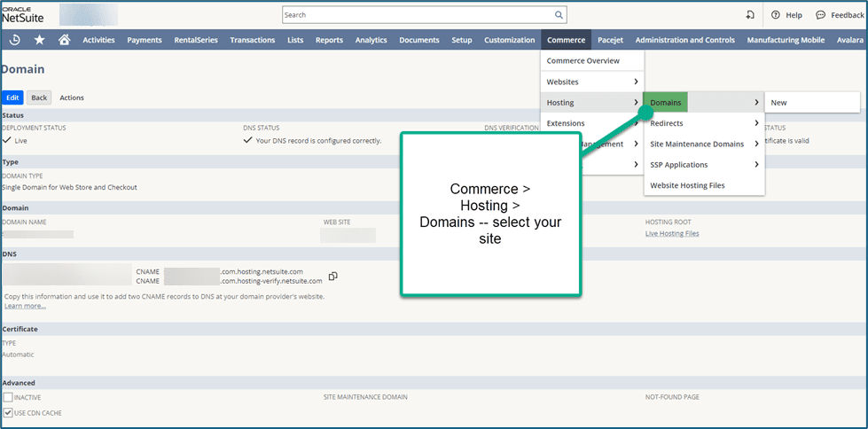This screenshot has height=429, width=868.
Task: Select Extensions in the Commerce menu
Action: tap(593, 123)
